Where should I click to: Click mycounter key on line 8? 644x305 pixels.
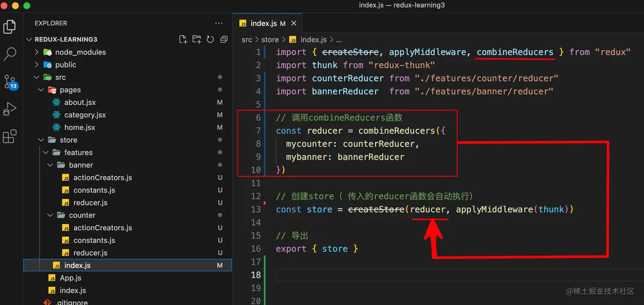pyautogui.click(x=309, y=144)
